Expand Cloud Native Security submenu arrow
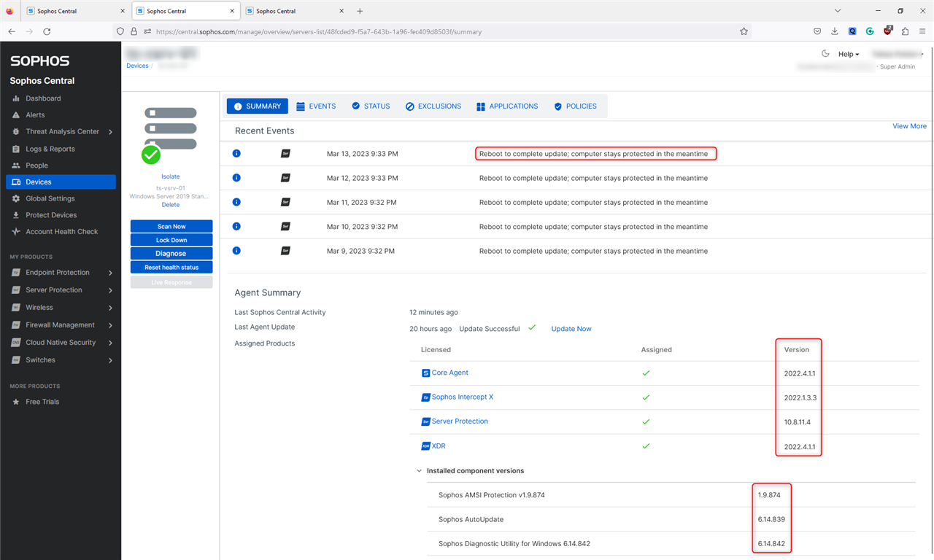This screenshot has height=560, width=934. point(110,343)
